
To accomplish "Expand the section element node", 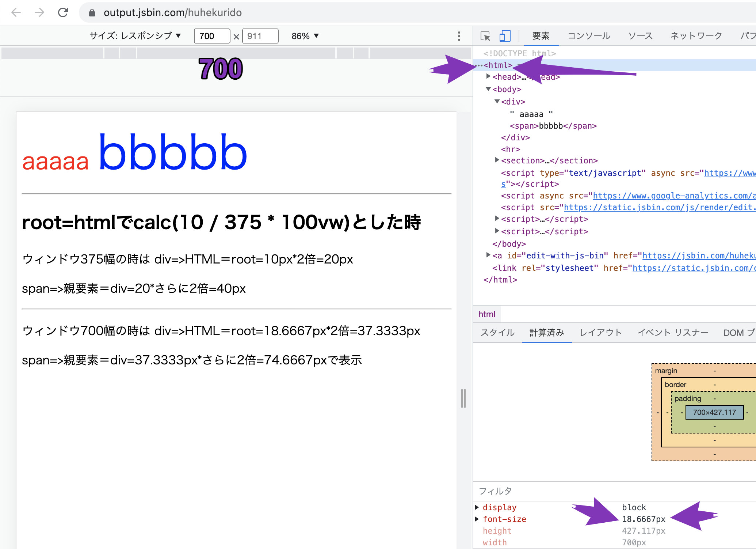I will (x=497, y=160).
